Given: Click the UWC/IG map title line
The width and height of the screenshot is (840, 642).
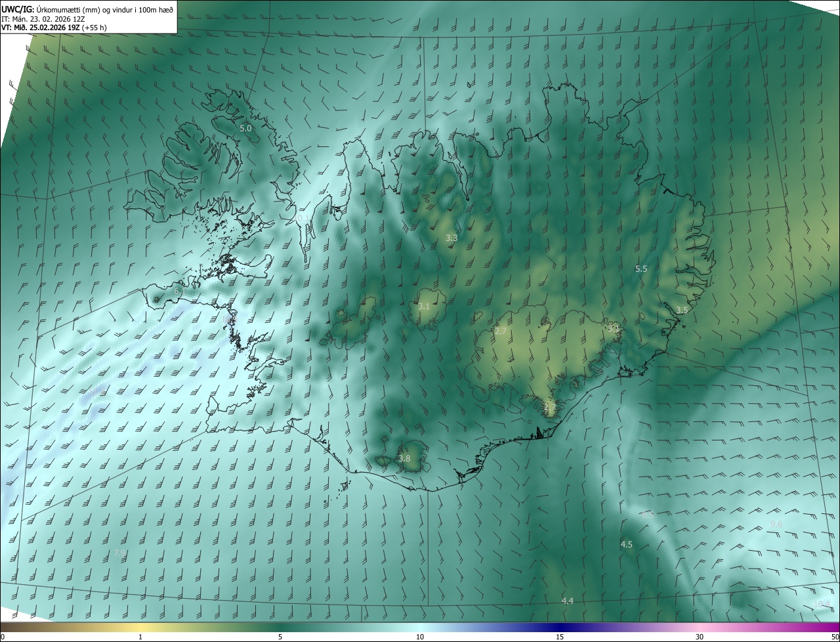Looking at the screenshot, I should coord(87,9).
